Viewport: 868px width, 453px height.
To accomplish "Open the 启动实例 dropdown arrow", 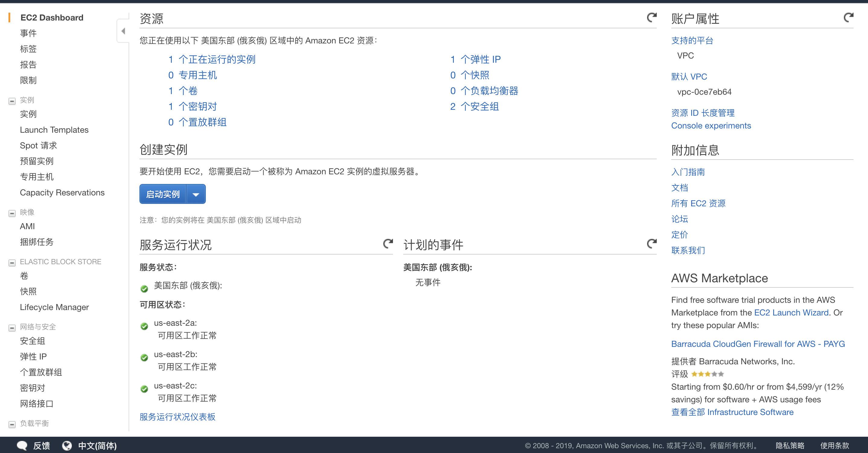I will pos(196,194).
